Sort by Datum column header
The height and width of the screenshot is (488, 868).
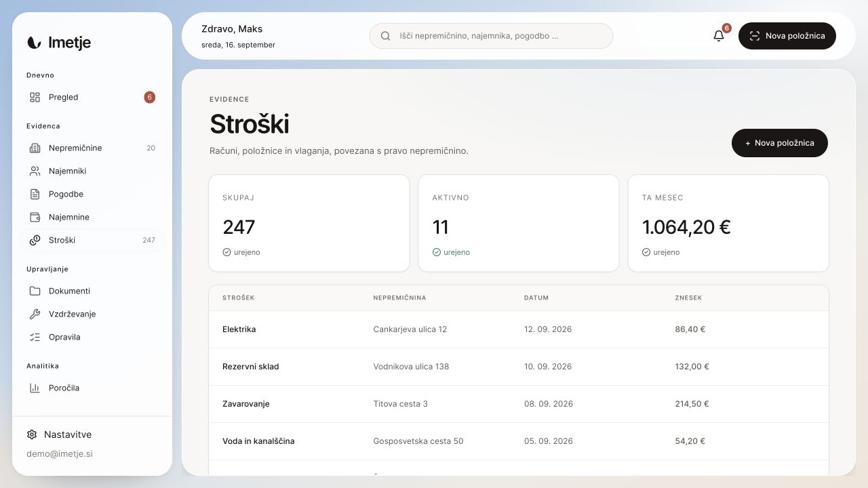point(536,298)
